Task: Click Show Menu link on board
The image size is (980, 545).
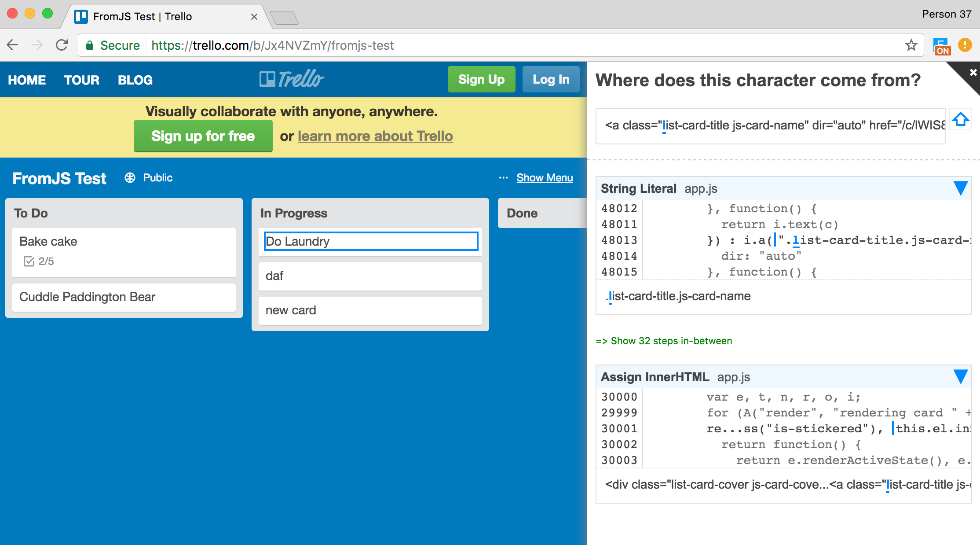Action: pyautogui.click(x=545, y=178)
